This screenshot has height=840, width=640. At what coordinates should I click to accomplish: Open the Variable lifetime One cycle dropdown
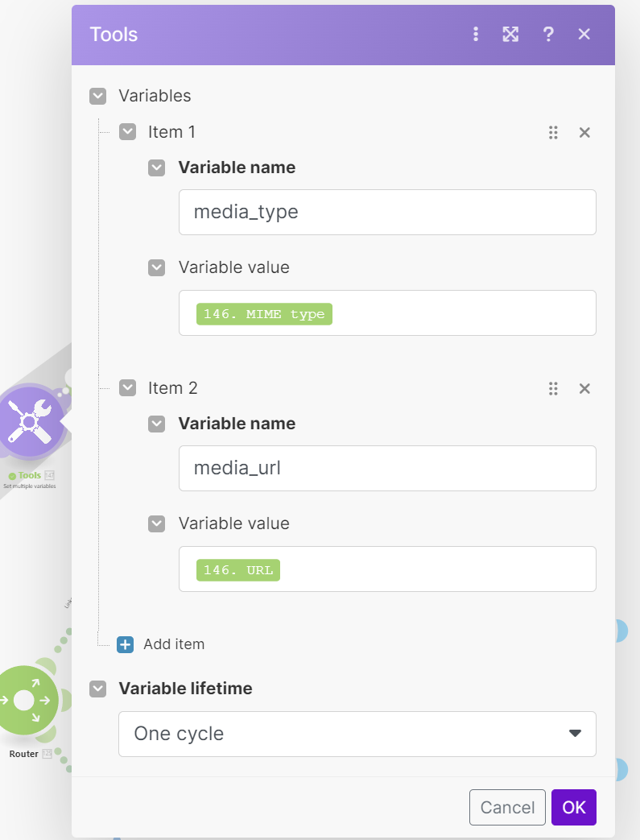click(x=357, y=734)
